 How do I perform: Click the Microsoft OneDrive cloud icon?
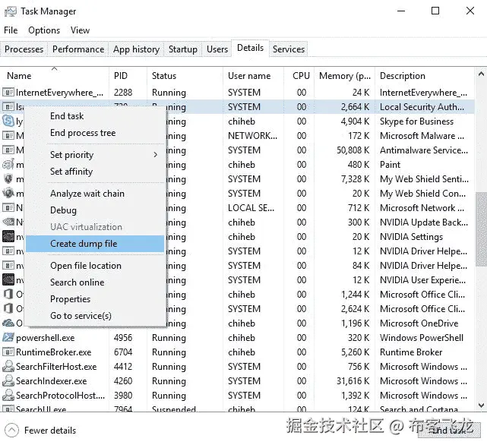point(8,323)
